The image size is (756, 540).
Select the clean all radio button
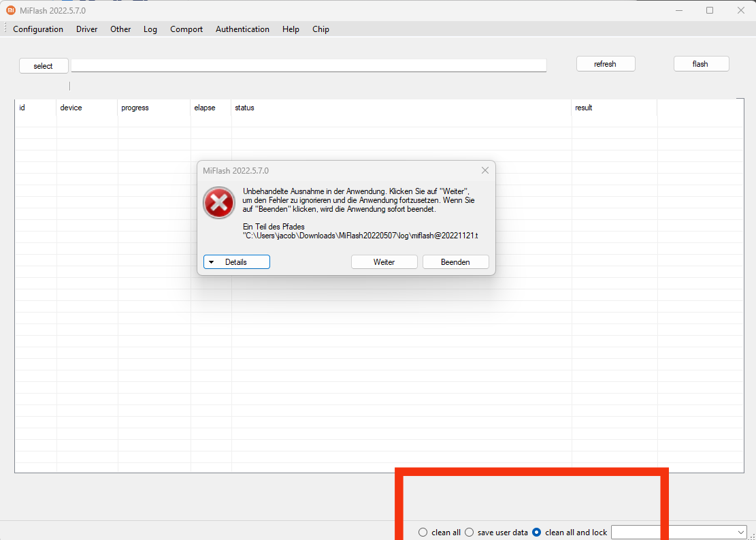(x=423, y=533)
